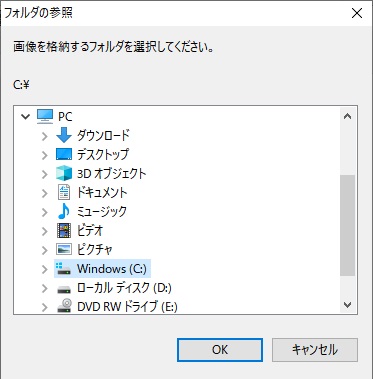Image resolution: width=373 pixels, height=379 pixels.
Task: Click the Pictures (ピクチャ) photo icon
Action: tap(64, 249)
